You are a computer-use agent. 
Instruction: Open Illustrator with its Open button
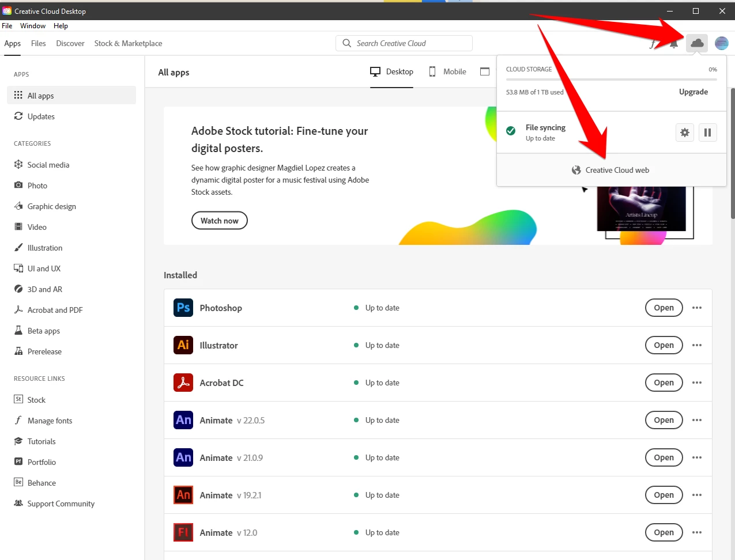(x=664, y=345)
